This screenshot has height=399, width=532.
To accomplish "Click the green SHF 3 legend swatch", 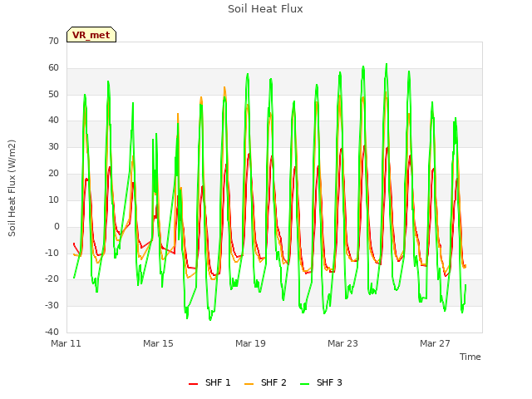I will pos(305,384).
